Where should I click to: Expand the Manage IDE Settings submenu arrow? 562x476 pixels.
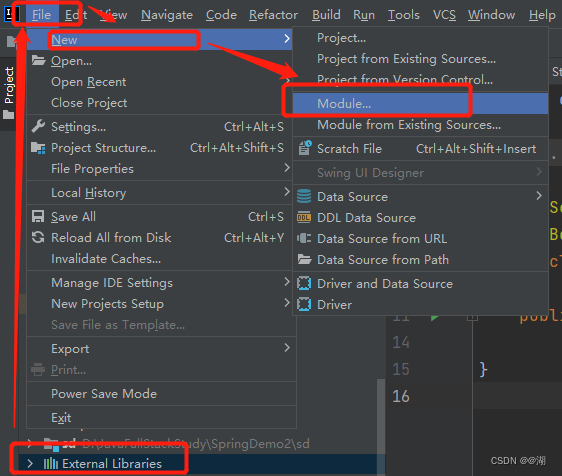tap(287, 282)
